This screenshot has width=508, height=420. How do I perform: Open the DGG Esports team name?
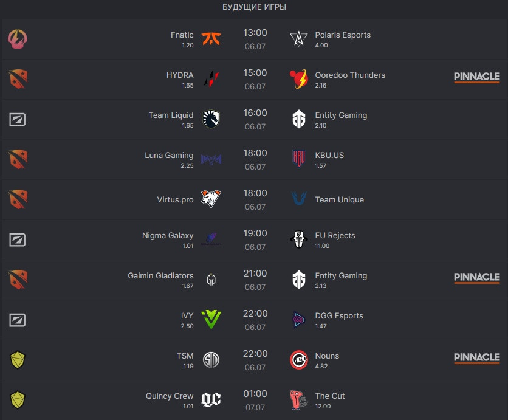click(x=339, y=315)
